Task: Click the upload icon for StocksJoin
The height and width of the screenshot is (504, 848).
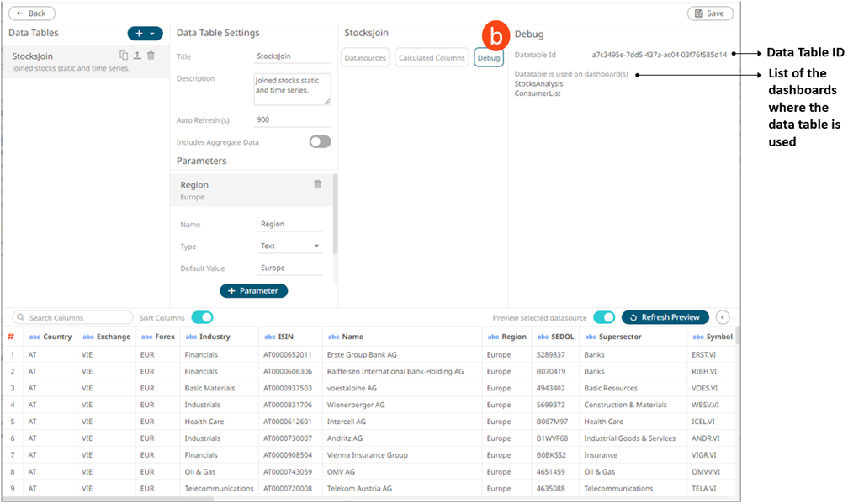Action: [x=136, y=56]
